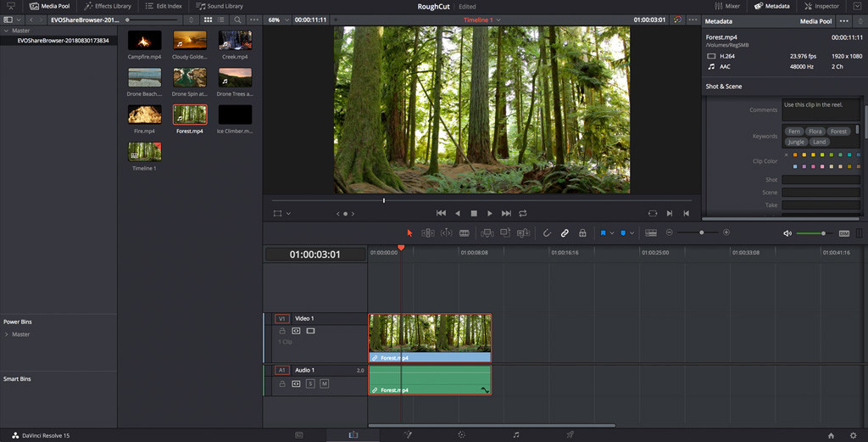Toggle timeline Snapping magnet icon
Image resolution: width=868 pixels, height=442 pixels.
pos(547,233)
